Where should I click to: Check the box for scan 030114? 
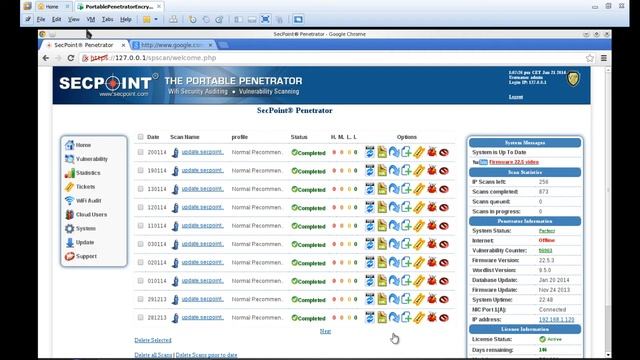point(140,244)
